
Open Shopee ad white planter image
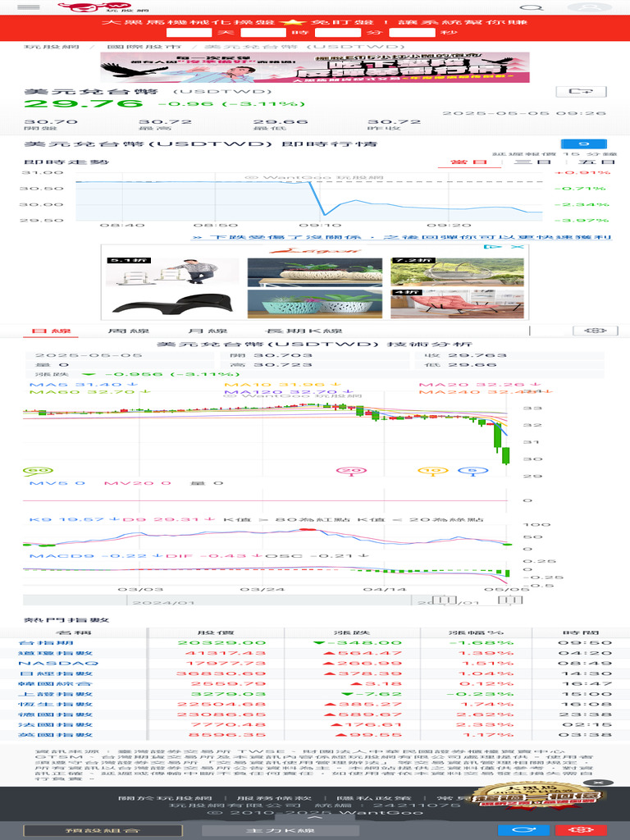[315, 272]
